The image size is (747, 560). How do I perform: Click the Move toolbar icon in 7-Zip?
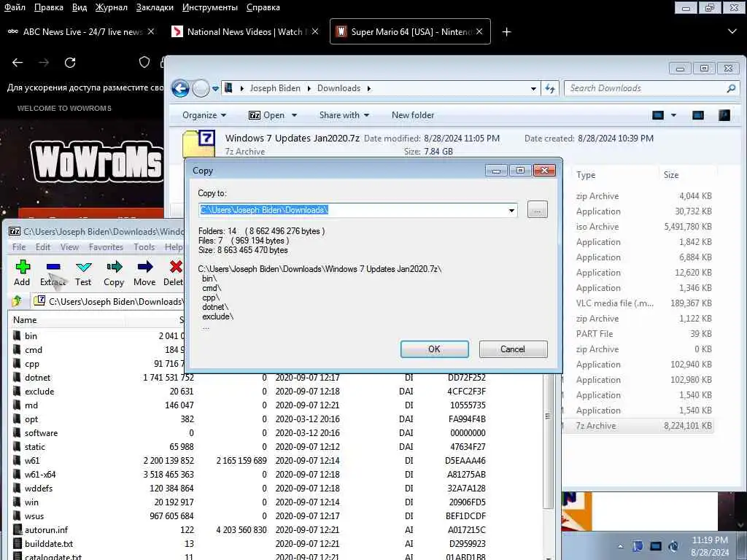[145, 267]
